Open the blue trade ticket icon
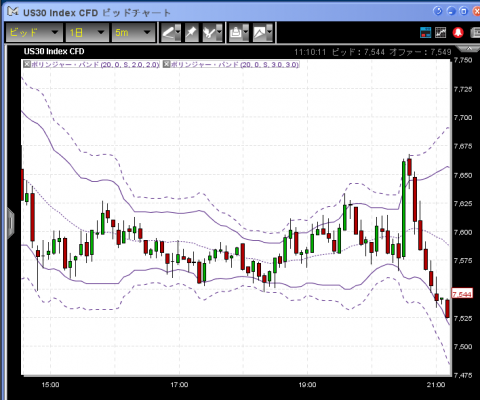480x400 pixels. click(425, 32)
